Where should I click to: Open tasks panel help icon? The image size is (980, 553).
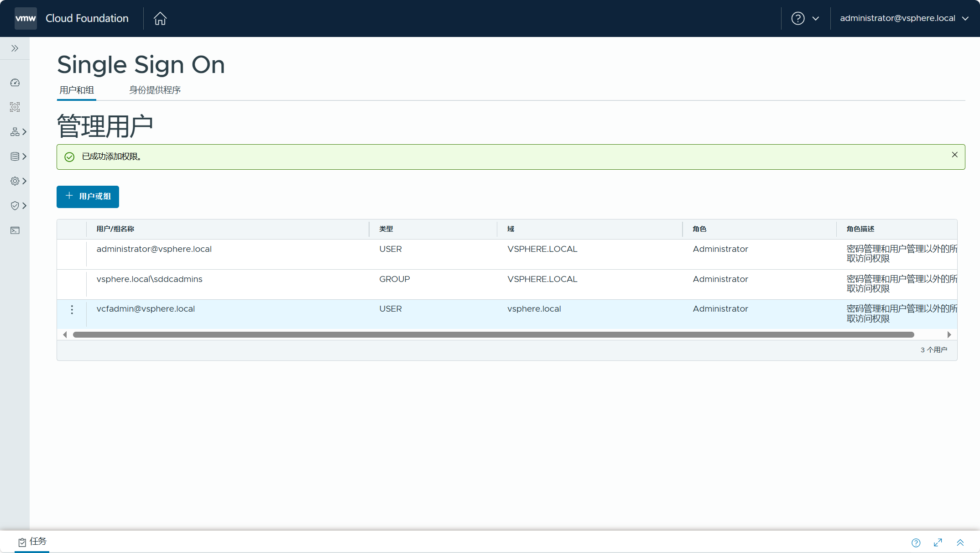[916, 543]
